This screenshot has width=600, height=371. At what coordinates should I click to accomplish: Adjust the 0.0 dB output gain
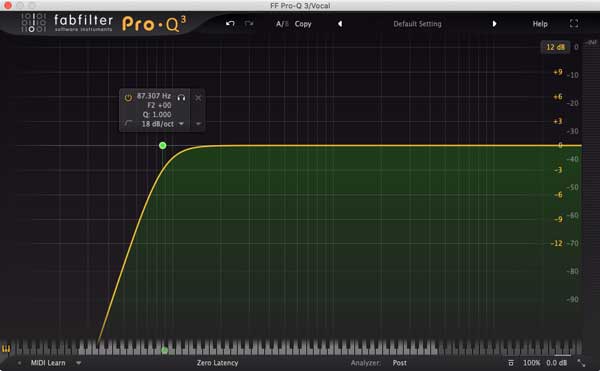pos(556,363)
